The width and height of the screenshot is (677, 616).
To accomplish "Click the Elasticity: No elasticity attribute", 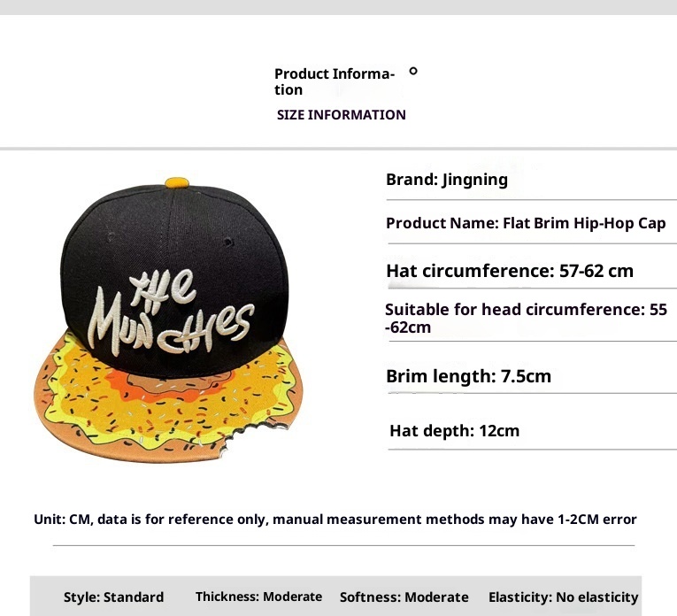I will pos(563,597).
